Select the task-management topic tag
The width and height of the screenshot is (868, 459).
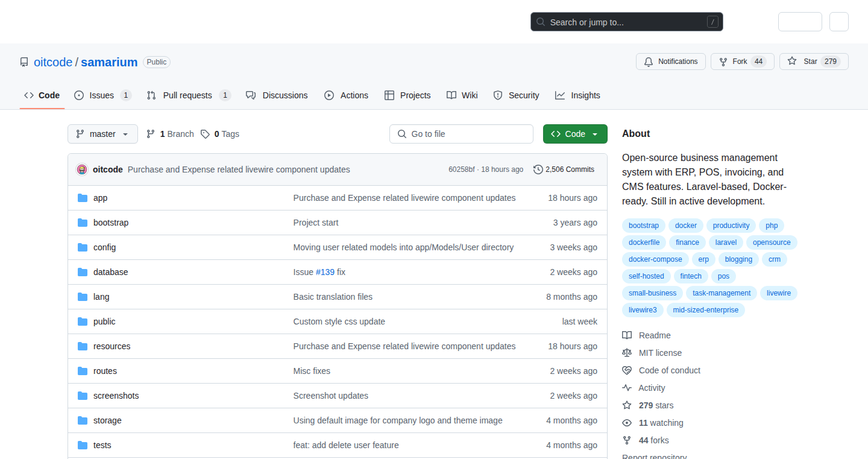(x=722, y=293)
